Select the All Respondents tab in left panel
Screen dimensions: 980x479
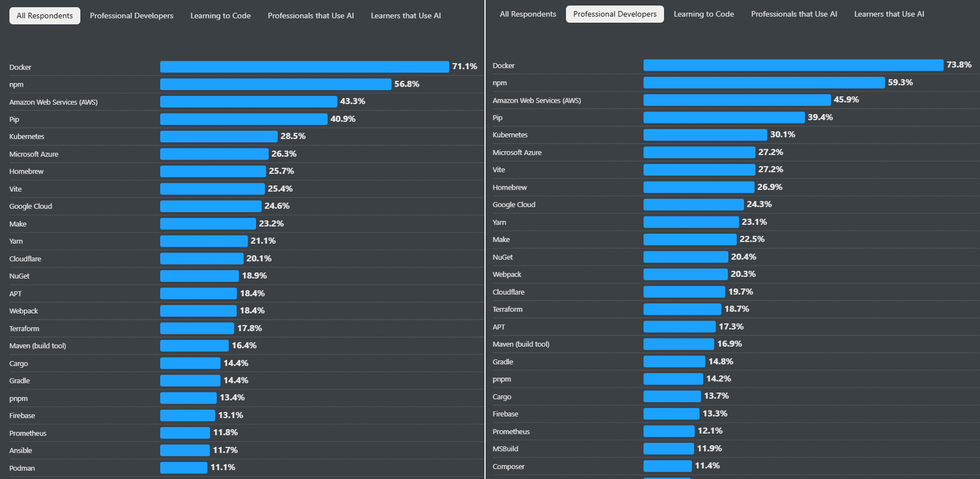(x=45, y=16)
